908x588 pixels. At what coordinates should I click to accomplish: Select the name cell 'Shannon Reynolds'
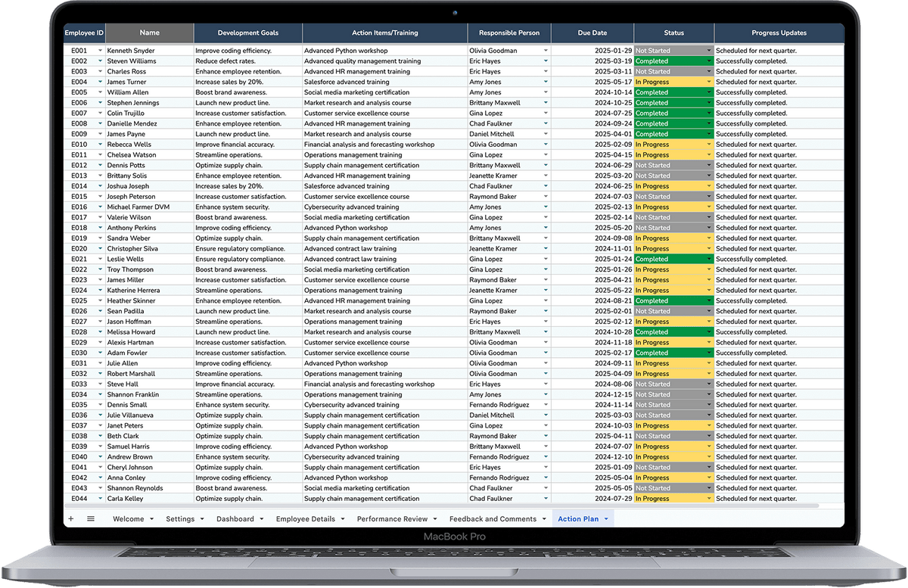[x=150, y=488]
